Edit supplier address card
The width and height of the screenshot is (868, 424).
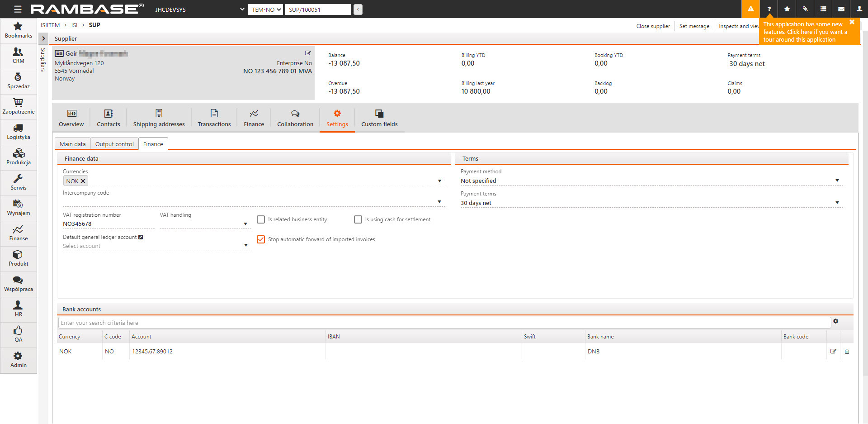pyautogui.click(x=307, y=53)
